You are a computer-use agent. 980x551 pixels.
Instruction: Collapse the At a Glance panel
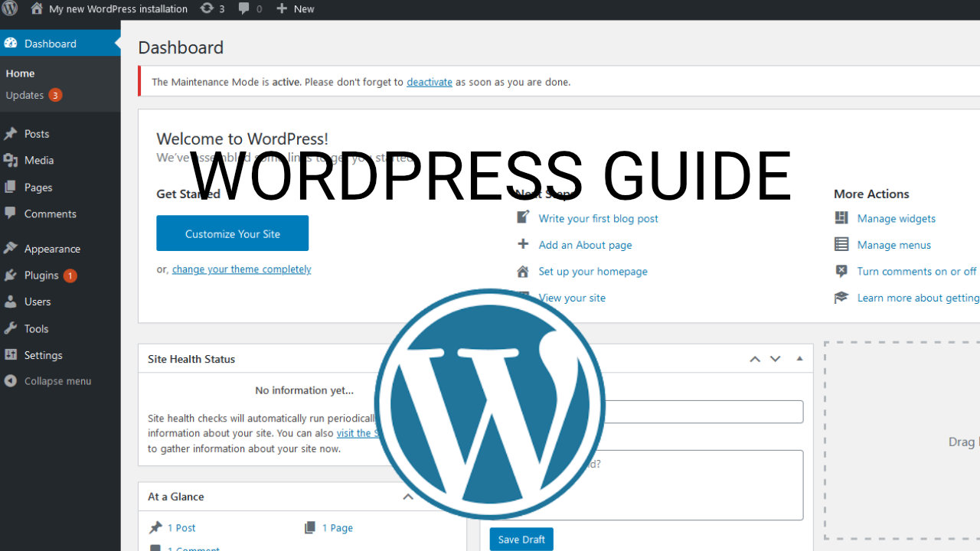(x=408, y=497)
